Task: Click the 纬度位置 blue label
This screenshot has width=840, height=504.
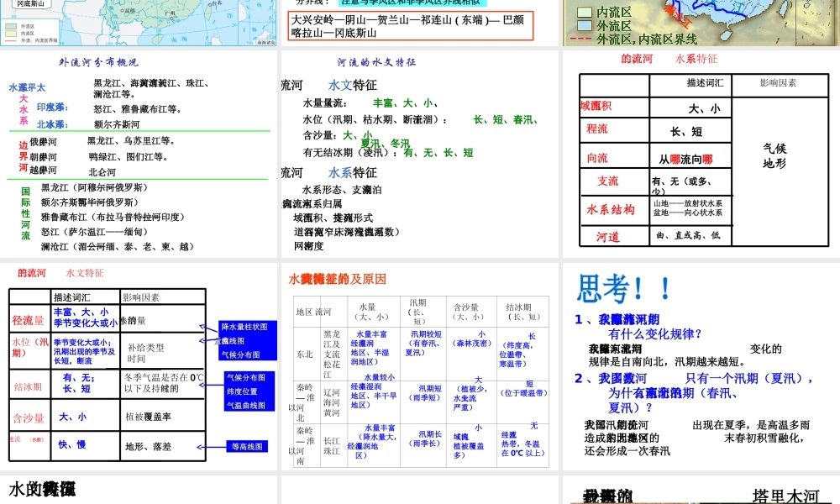Action: (242, 391)
